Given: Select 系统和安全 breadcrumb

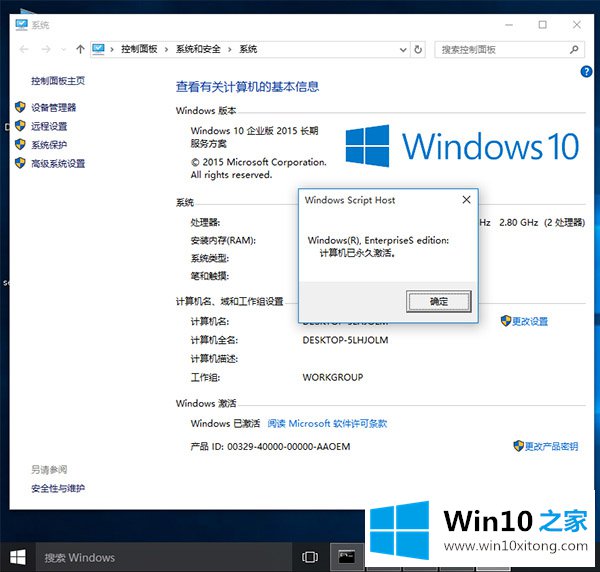Looking at the screenshot, I should coord(198,49).
